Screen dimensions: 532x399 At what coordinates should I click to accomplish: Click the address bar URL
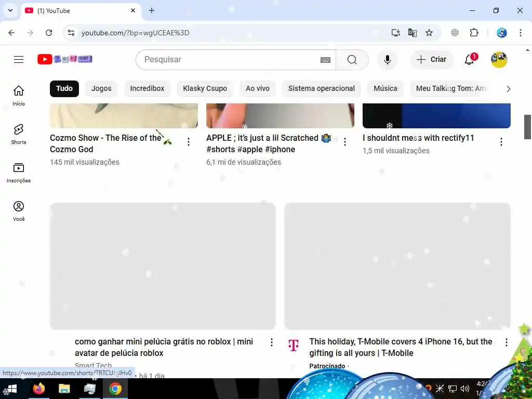coord(136,33)
